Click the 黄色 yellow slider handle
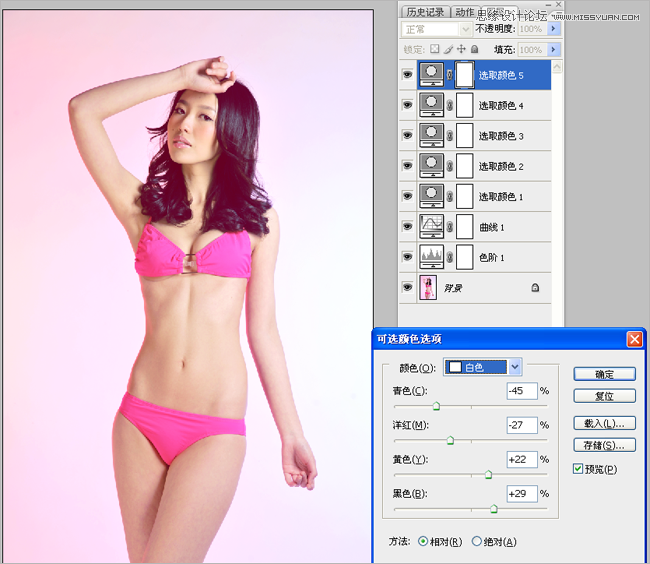The height and width of the screenshot is (564, 650). click(488, 474)
